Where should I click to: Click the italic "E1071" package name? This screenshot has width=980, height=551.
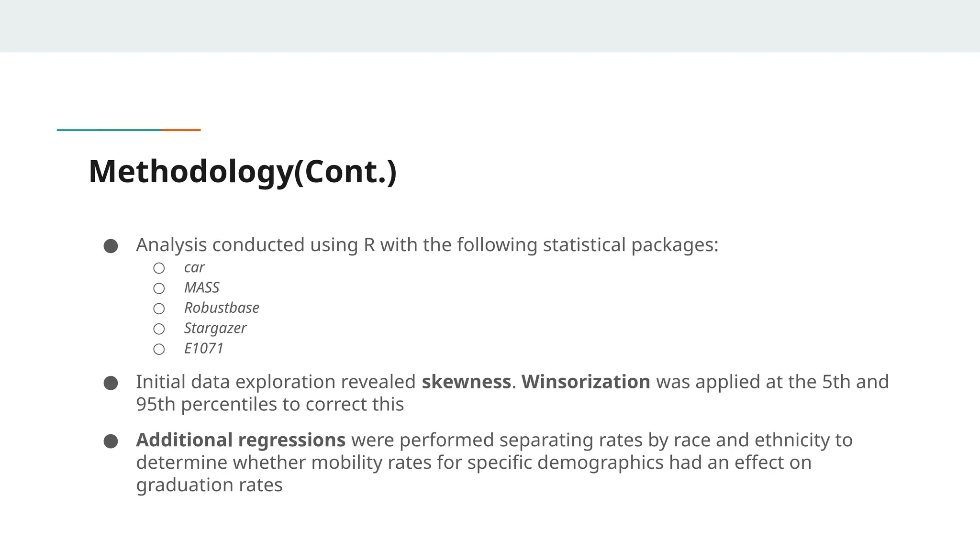pyautogui.click(x=204, y=348)
